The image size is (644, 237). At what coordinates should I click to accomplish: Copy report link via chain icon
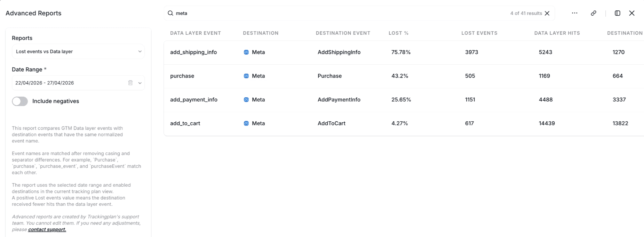(x=594, y=13)
